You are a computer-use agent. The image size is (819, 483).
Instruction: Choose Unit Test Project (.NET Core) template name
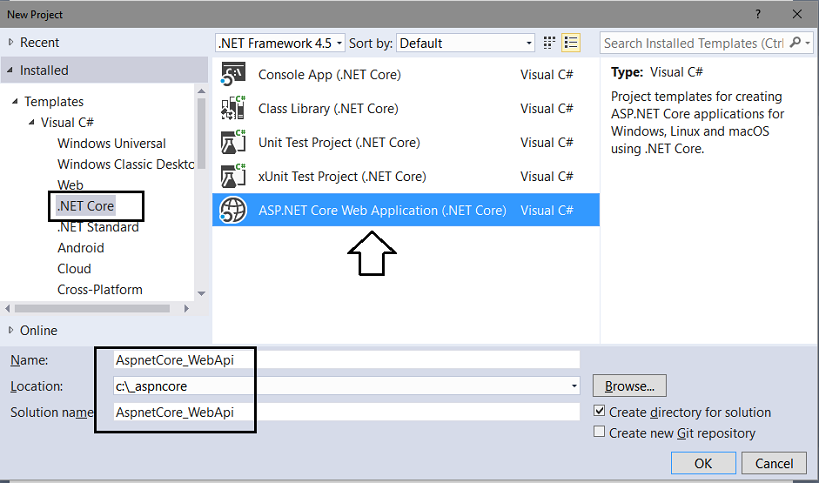(339, 143)
